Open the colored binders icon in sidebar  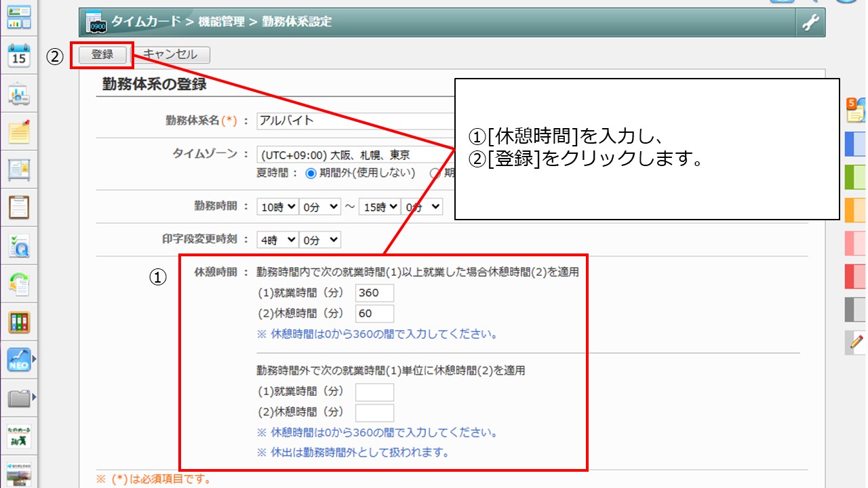click(x=20, y=322)
